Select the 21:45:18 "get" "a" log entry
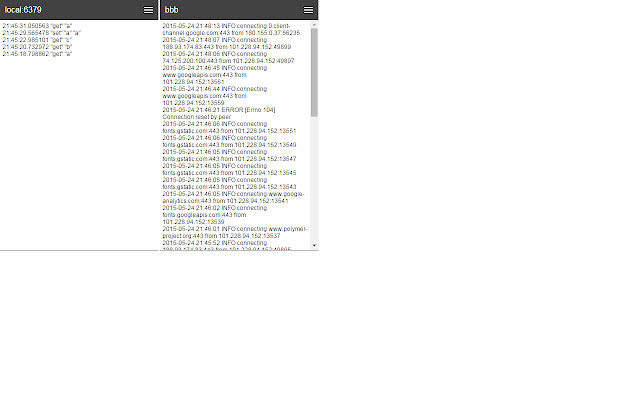 coord(37,54)
